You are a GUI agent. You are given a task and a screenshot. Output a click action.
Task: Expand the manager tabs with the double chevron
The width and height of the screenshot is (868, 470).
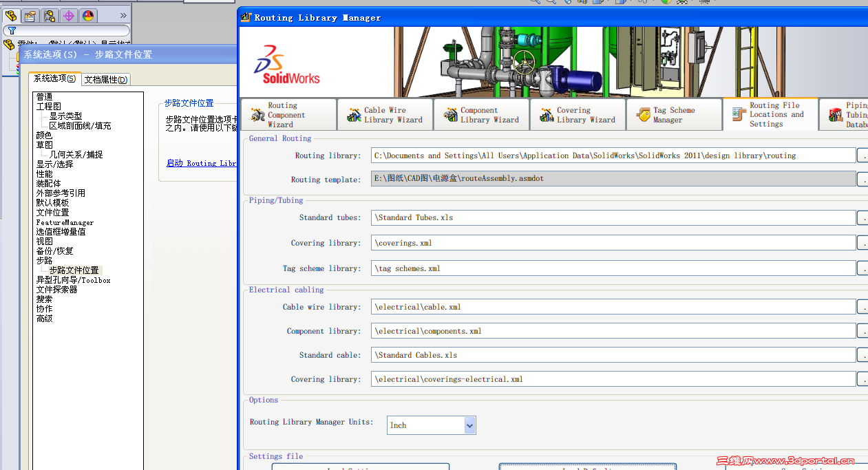123,15
